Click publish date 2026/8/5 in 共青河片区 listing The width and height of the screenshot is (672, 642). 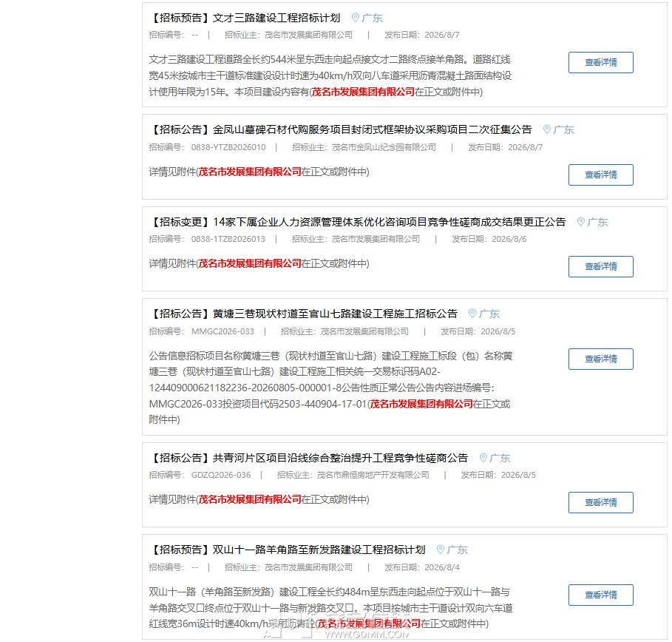click(518, 475)
